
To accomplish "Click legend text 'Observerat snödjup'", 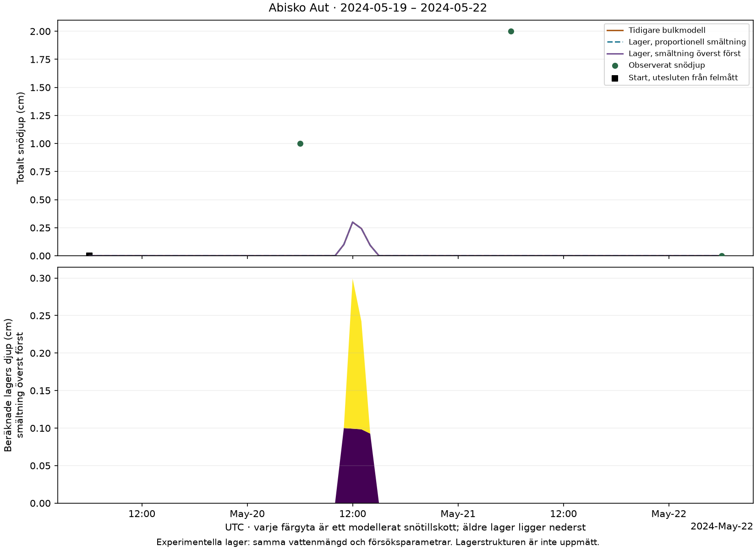I will (667, 66).
